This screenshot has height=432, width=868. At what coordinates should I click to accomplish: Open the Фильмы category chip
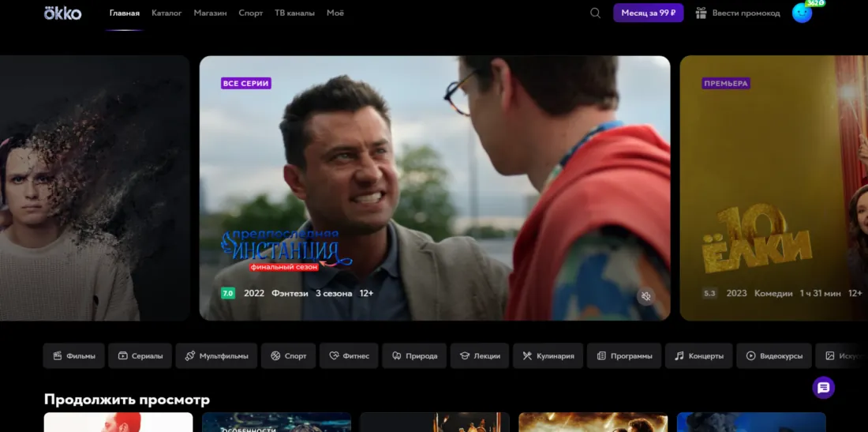(x=74, y=356)
